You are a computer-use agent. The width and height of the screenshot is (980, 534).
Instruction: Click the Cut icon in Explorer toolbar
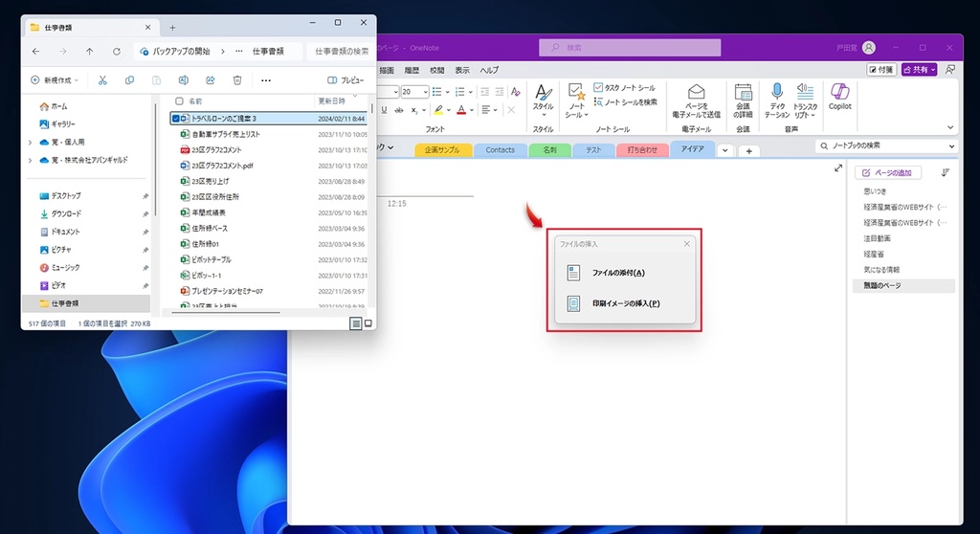[x=102, y=80]
